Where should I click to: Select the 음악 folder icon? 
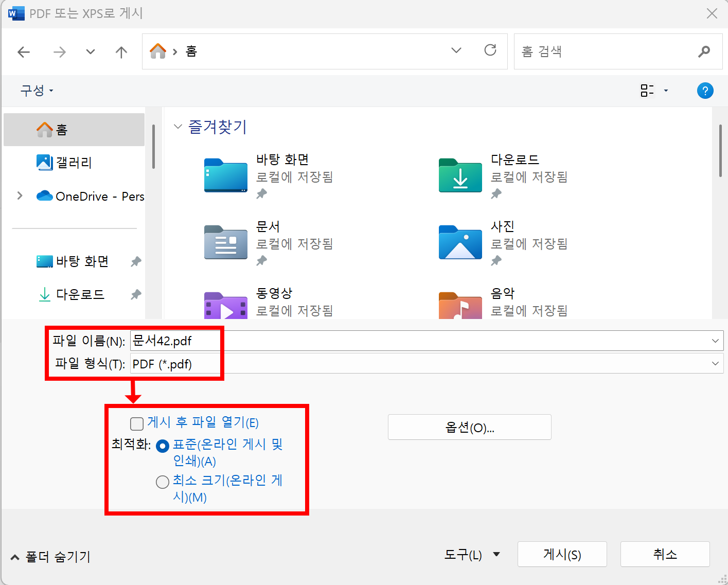(460, 306)
